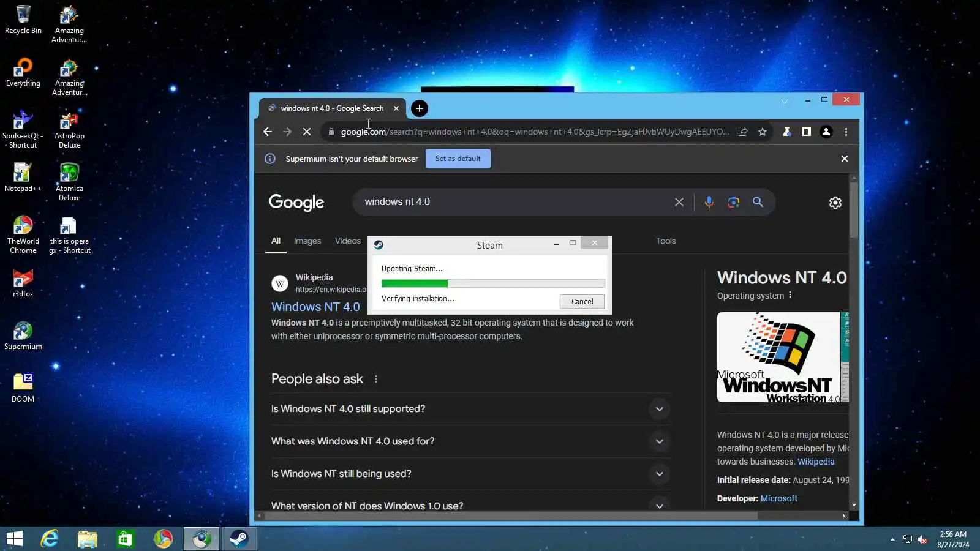Open File Explorer from the taskbar
The image size is (980, 551).
click(x=88, y=539)
